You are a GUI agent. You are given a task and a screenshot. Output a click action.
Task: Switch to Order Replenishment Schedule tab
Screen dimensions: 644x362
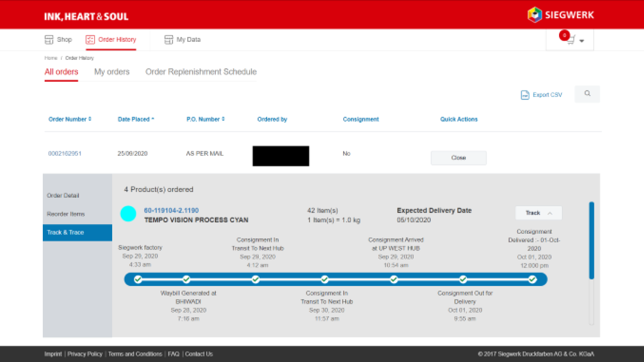(201, 72)
